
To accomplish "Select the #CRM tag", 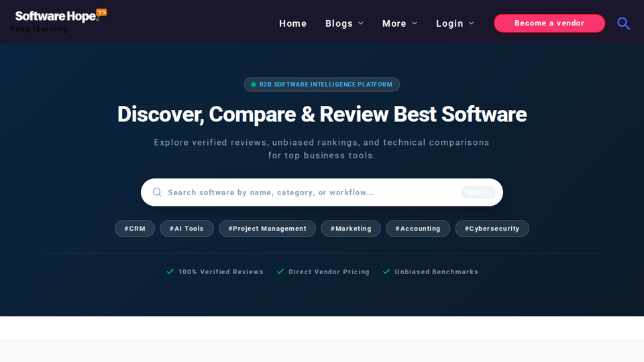I will coord(135,228).
